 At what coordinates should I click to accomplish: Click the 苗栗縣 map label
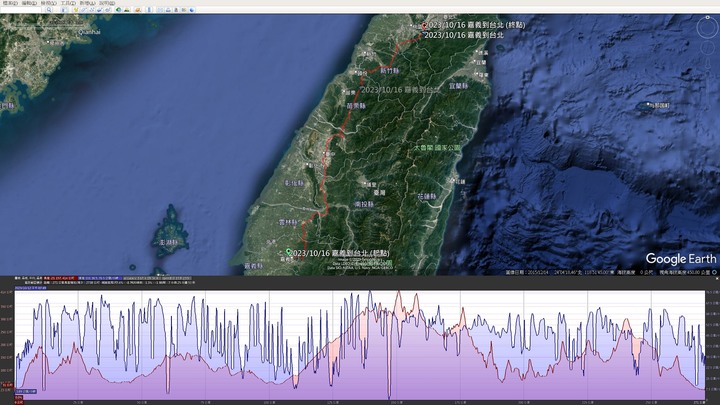tap(356, 106)
